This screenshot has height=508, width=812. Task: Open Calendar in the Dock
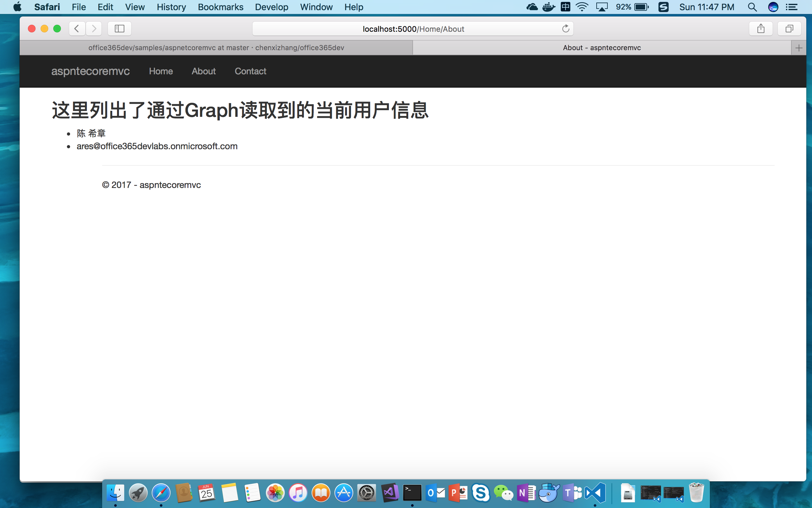pos(206,493)
